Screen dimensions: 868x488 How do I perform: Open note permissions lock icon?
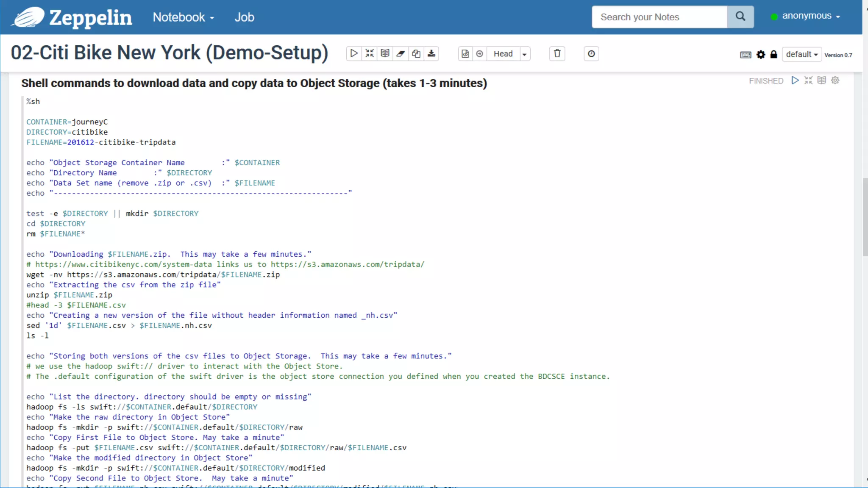tap(773, 55)
